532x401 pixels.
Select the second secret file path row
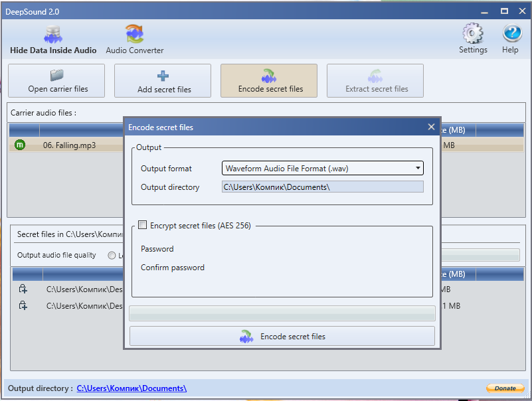click(84, 306)
